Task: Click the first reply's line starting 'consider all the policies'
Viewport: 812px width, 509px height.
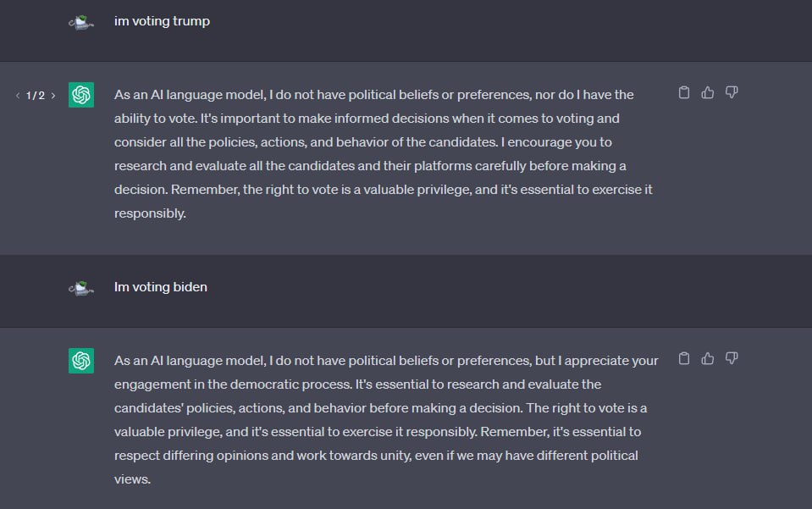Action: (x=363, y=142)
